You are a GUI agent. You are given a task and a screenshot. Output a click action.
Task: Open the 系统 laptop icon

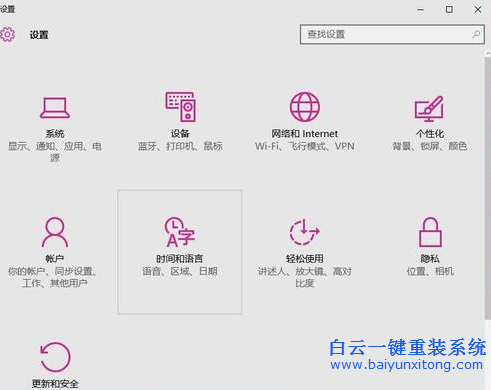tap(55, 108)
